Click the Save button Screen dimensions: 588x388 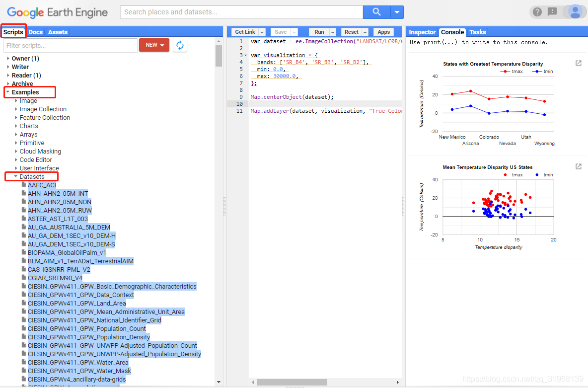pyautogui.click(x=281, y=32)
